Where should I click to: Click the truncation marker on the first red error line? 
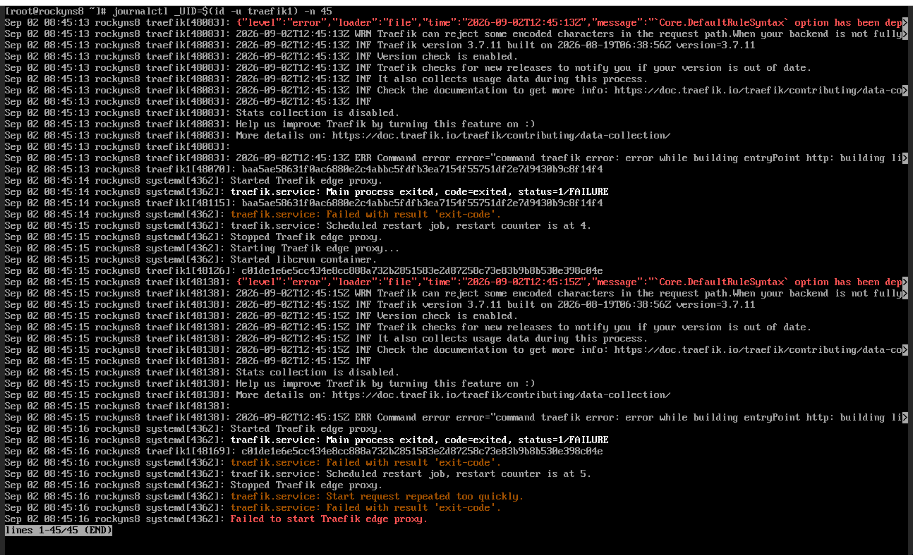[904, 23]
